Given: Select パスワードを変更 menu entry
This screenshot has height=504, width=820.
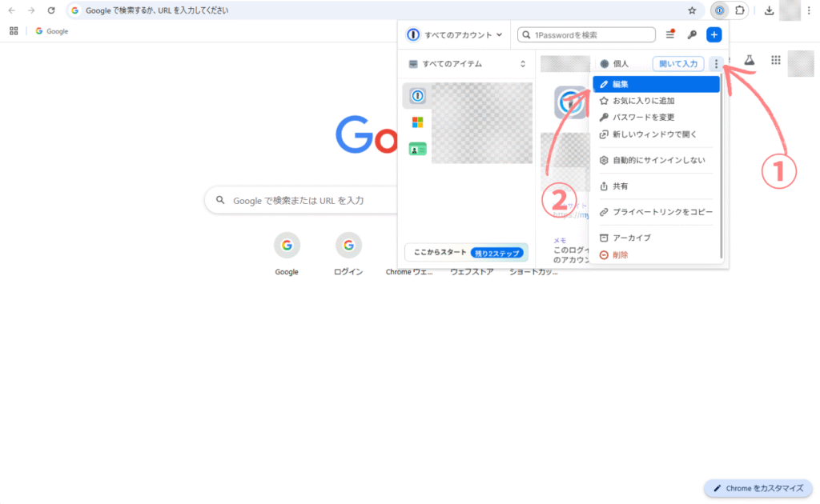Looking at the screenshot, I should [657, 118].
